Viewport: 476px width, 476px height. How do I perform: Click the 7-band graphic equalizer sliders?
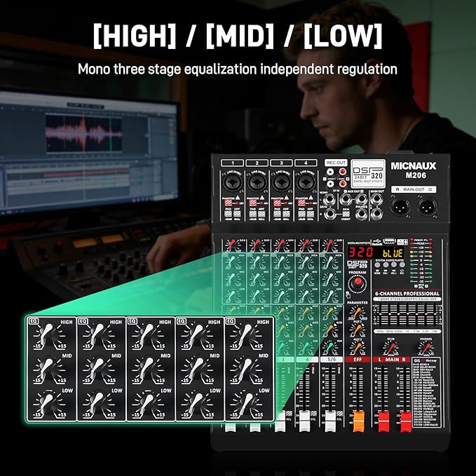(407, 315)
